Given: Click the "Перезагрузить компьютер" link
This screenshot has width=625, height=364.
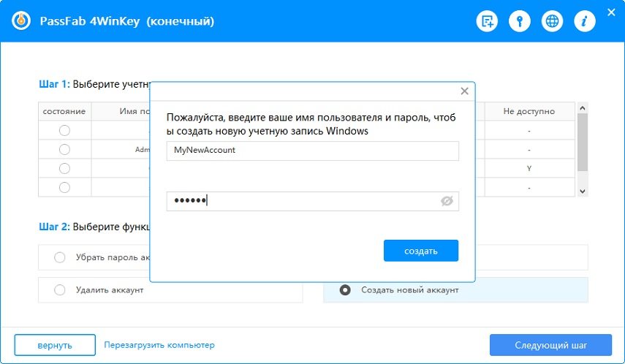Looking at the screenshot, I should [x=159, y=345].
